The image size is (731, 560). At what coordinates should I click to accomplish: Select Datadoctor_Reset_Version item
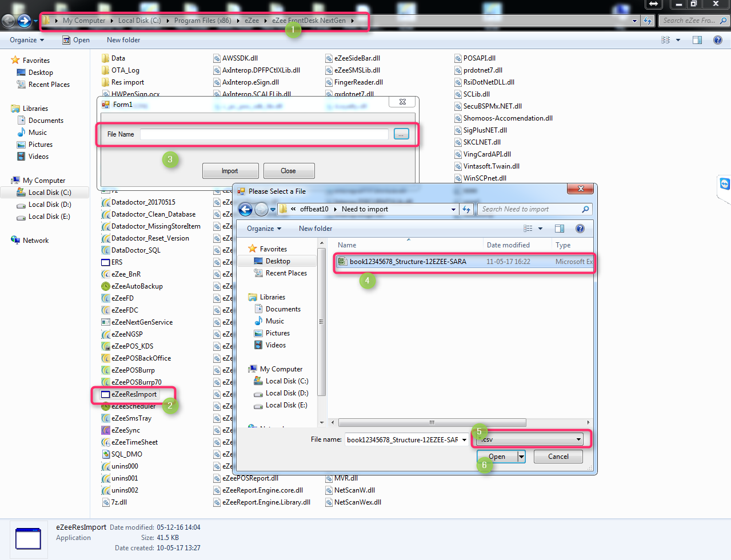pos(145,238)
